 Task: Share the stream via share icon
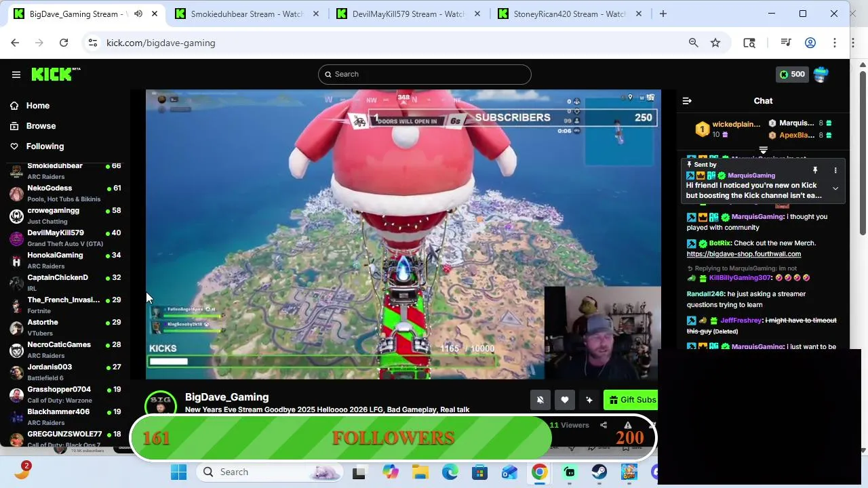click(604, 425)
